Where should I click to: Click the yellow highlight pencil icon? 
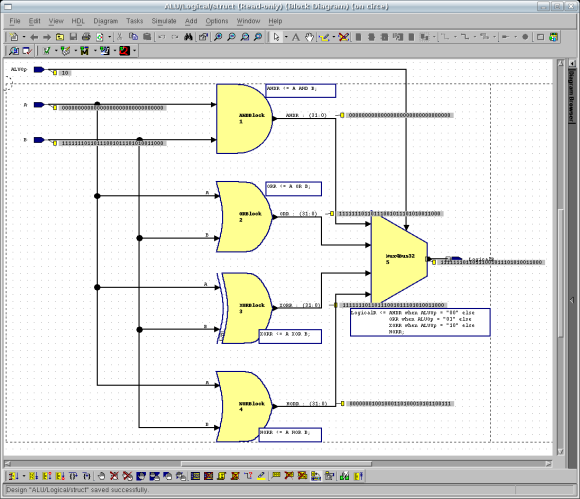click(x=261, y=476)
